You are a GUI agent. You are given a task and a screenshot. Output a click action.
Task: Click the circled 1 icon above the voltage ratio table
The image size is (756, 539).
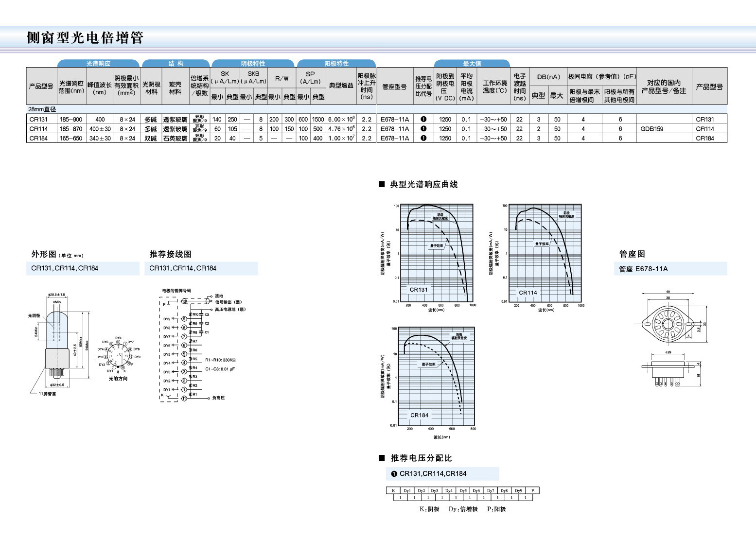point(394,474)
